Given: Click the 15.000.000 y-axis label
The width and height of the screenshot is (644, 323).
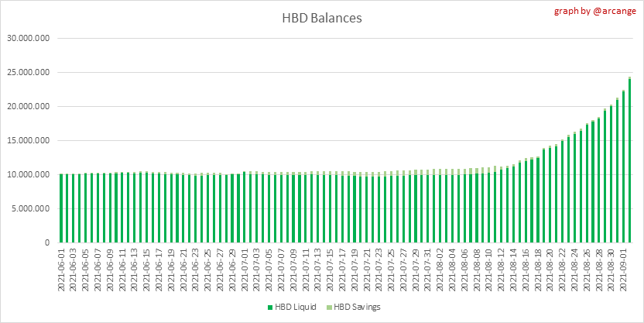Looking at the screenshot, I should click(x=28, y=140).
